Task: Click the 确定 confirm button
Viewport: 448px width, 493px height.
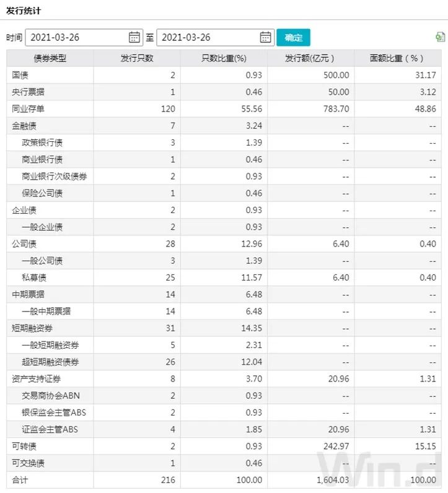Action: (x=293, y=37)
